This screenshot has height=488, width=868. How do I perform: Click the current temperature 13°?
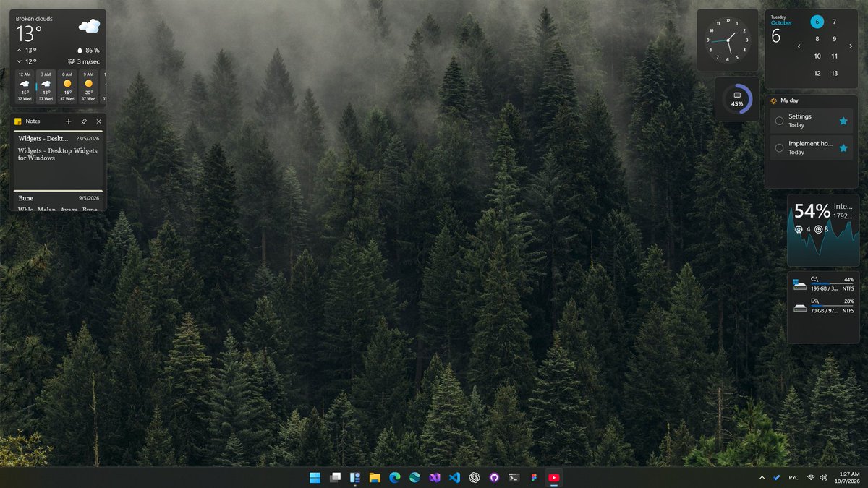tap(29, 33)
